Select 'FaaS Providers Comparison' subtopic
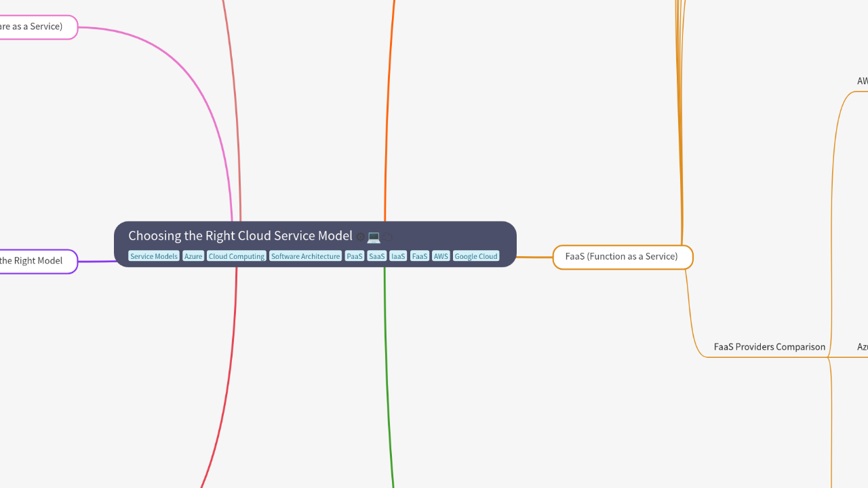 770,347
